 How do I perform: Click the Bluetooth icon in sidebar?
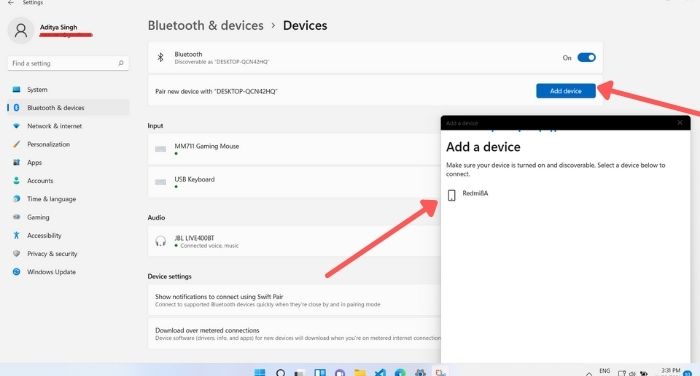point(17,108)
